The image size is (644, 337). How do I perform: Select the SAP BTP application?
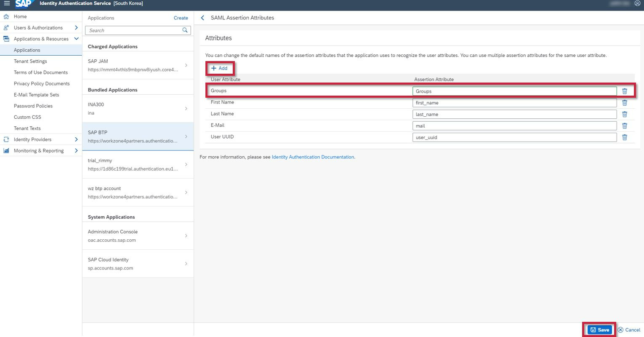(x=138, y=136)
